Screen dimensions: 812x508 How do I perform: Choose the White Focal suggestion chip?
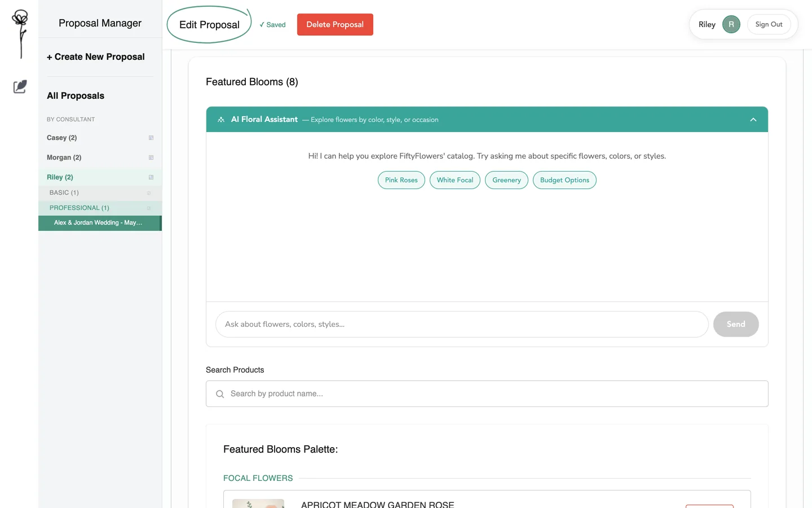point(455,180)
